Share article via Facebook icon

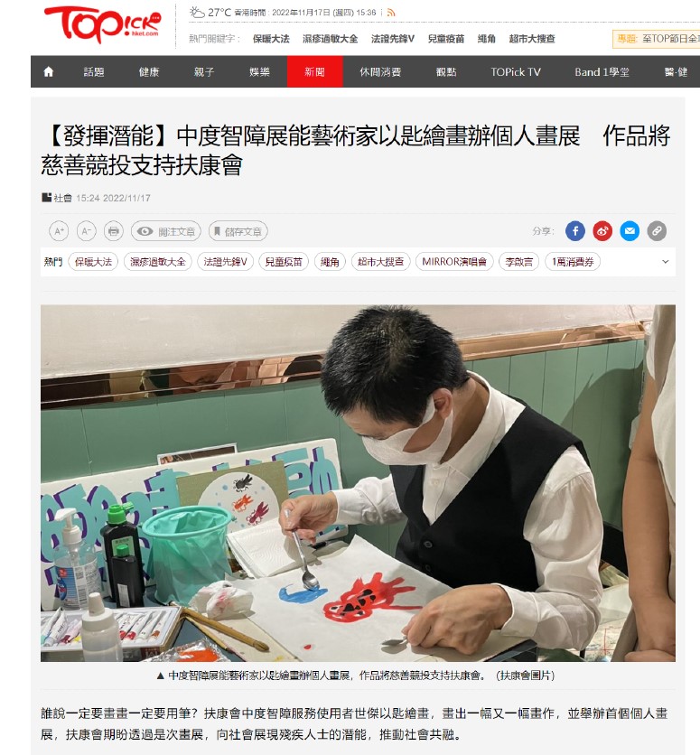pyautogui.click(x=574, y=231)
